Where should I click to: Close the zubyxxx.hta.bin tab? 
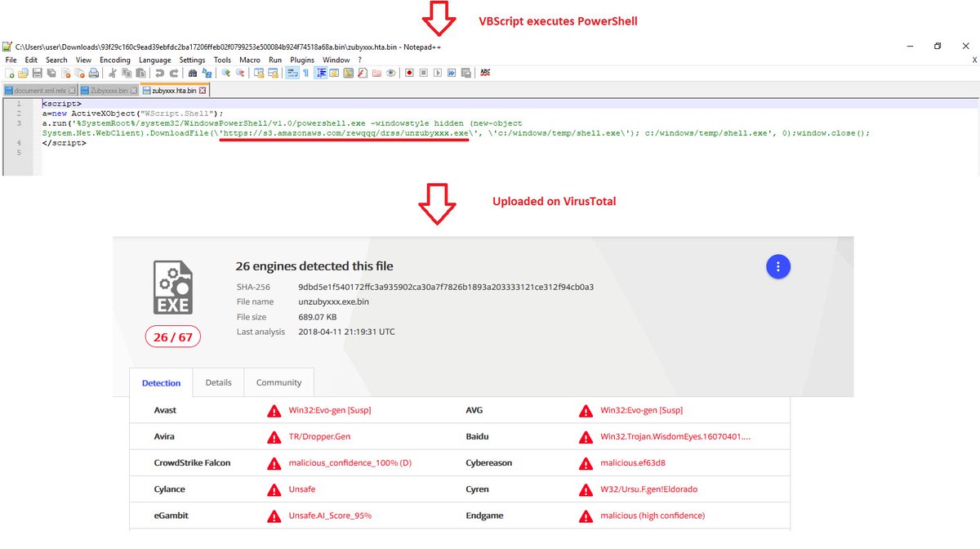pos(203,91)
